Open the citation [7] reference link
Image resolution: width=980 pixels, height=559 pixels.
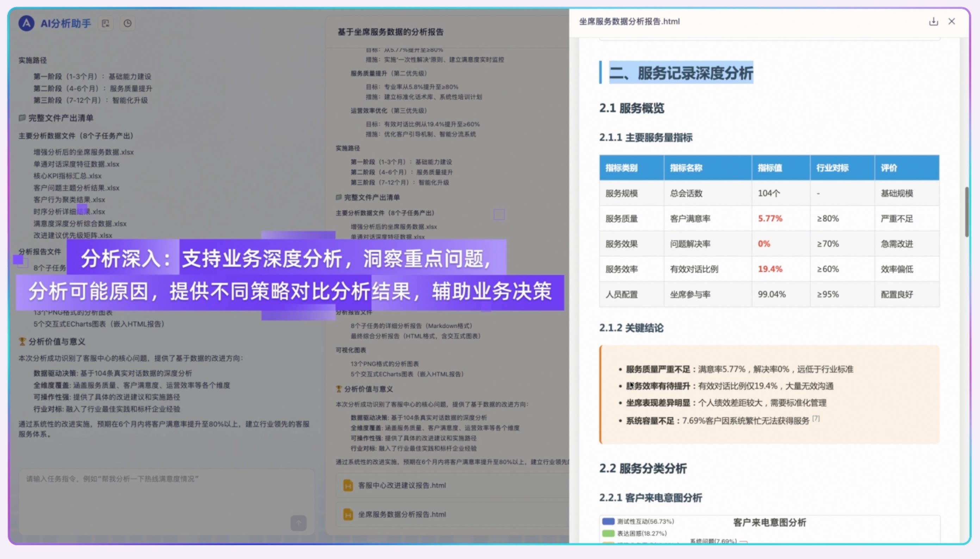816,419
